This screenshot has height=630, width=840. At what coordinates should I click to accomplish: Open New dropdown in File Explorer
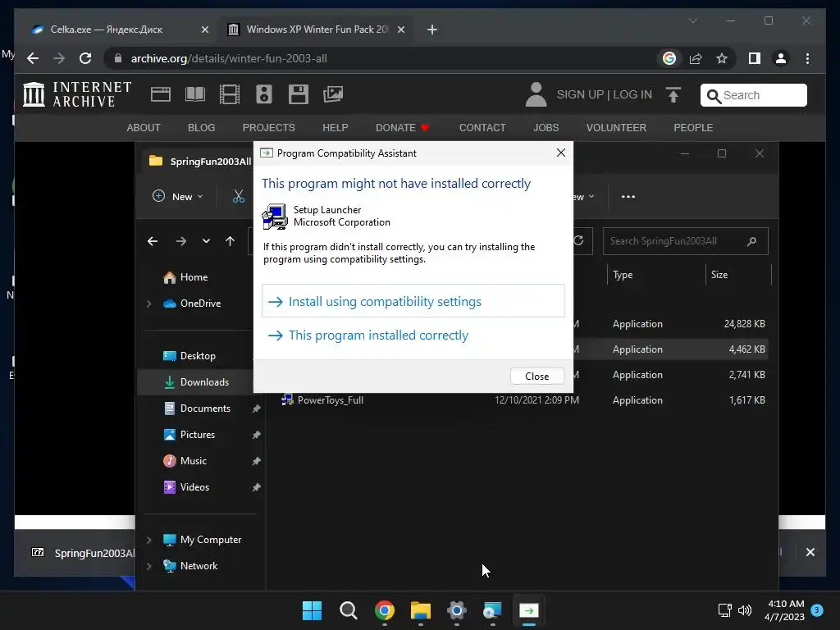pyautogui.click(x=178, y=197)
